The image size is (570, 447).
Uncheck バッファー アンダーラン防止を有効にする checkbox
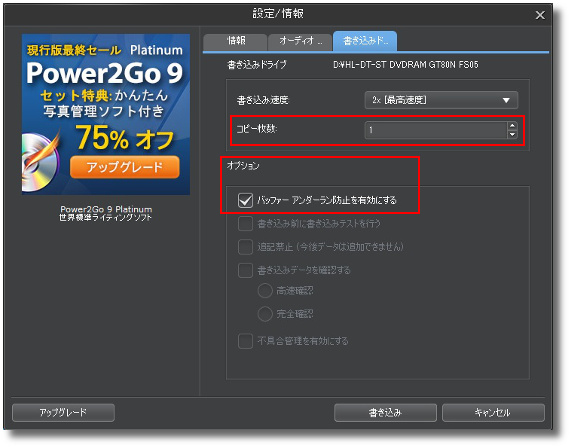pos(245,200)
